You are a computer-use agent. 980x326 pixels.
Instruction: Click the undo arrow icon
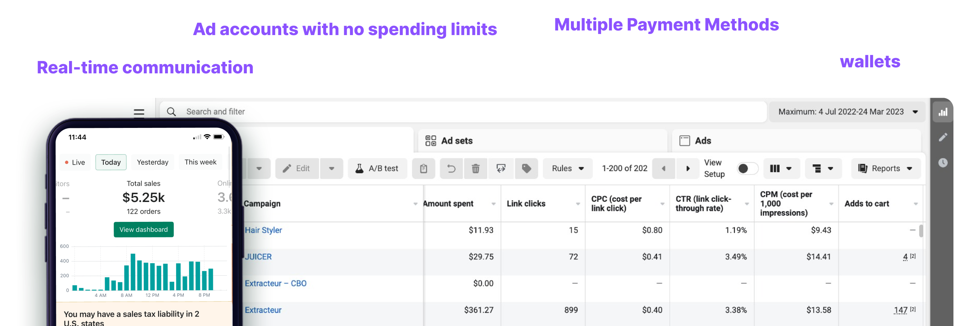tap(451, 168)
